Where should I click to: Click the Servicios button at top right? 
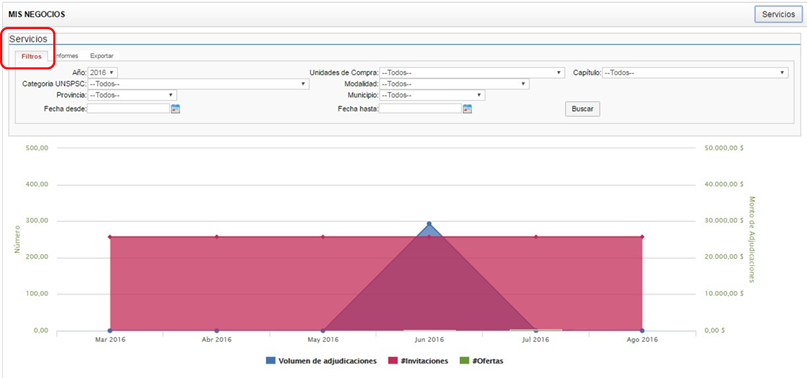(778, 14)
